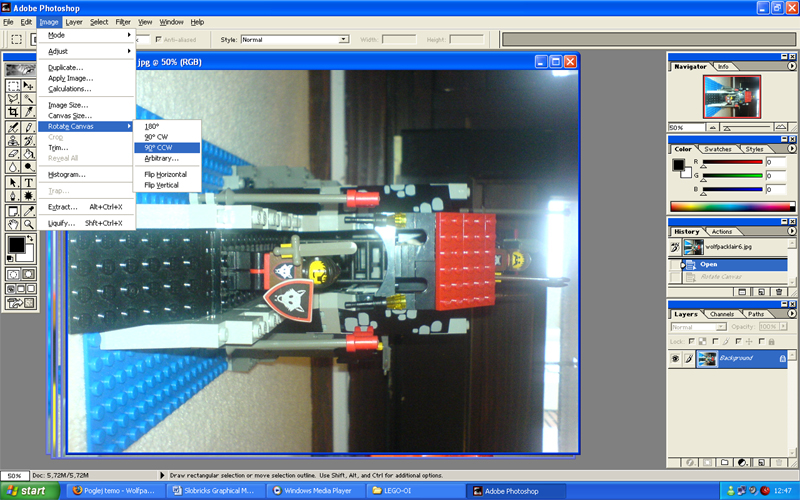This screenshot has height=500, width=800.
Task: Switch to the Swatches tab
Action: click(717, 149)
